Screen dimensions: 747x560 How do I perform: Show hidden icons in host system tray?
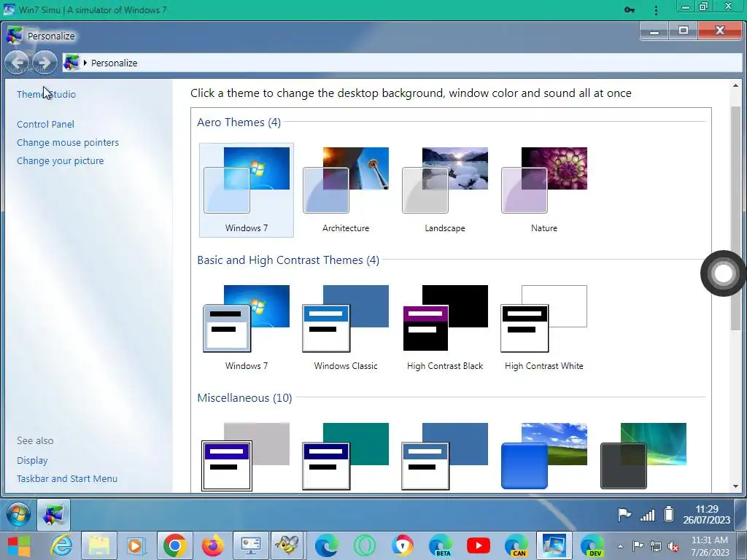(x=620, y=546)
